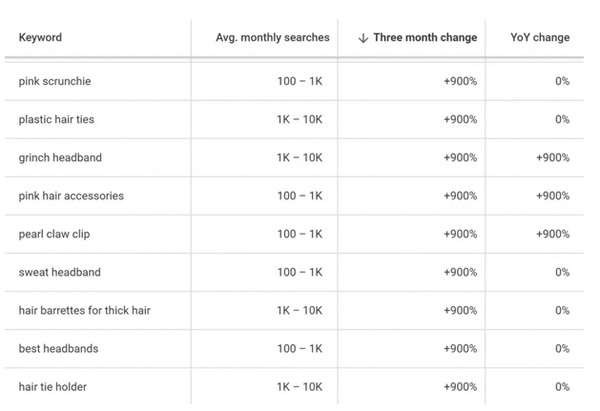Click the pearl claw clip keyword
The image size is (600, 411).
click(x=55, y=234)
